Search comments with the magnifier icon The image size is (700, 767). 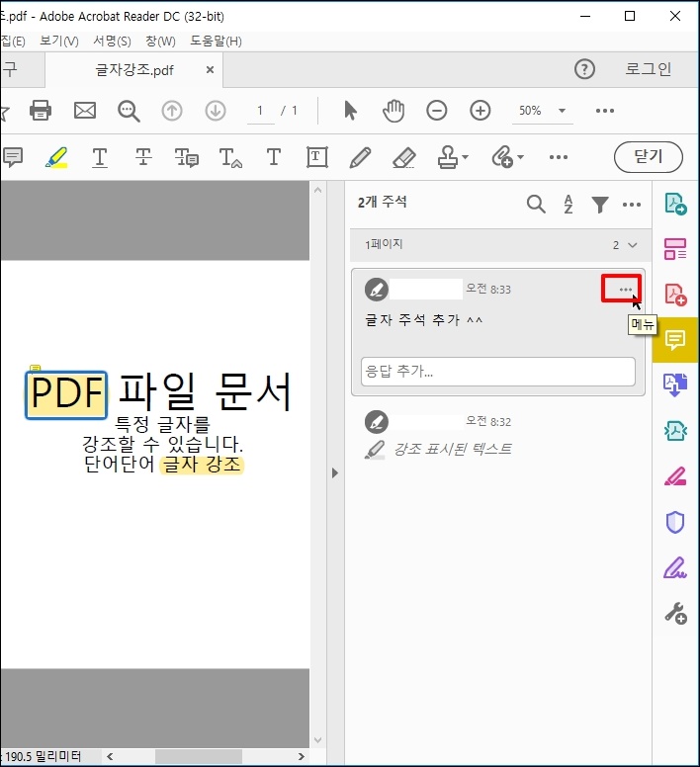[x=536, y=204]
